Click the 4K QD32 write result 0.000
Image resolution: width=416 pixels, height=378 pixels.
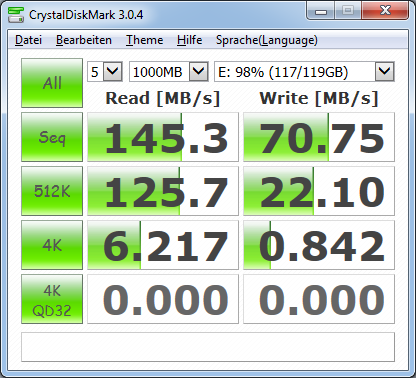pyautogui.click(x=319, y=299)
